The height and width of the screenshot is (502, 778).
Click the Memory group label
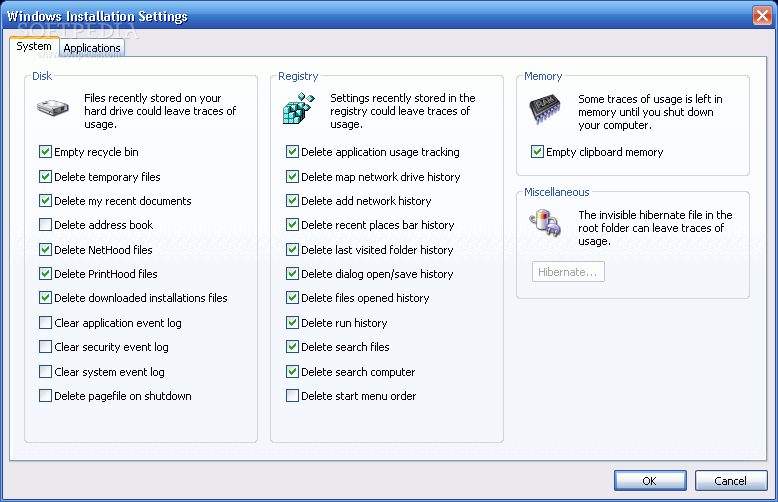click(x=543, y=76)
